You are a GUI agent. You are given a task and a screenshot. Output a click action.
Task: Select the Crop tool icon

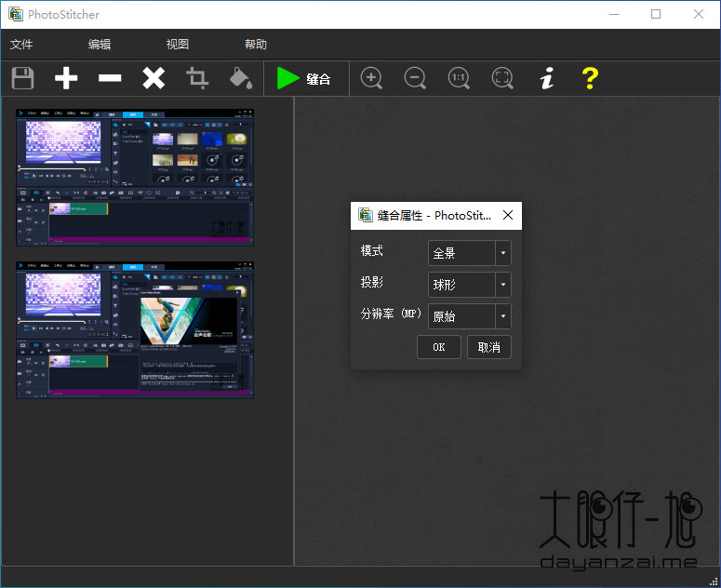[197, 78]
